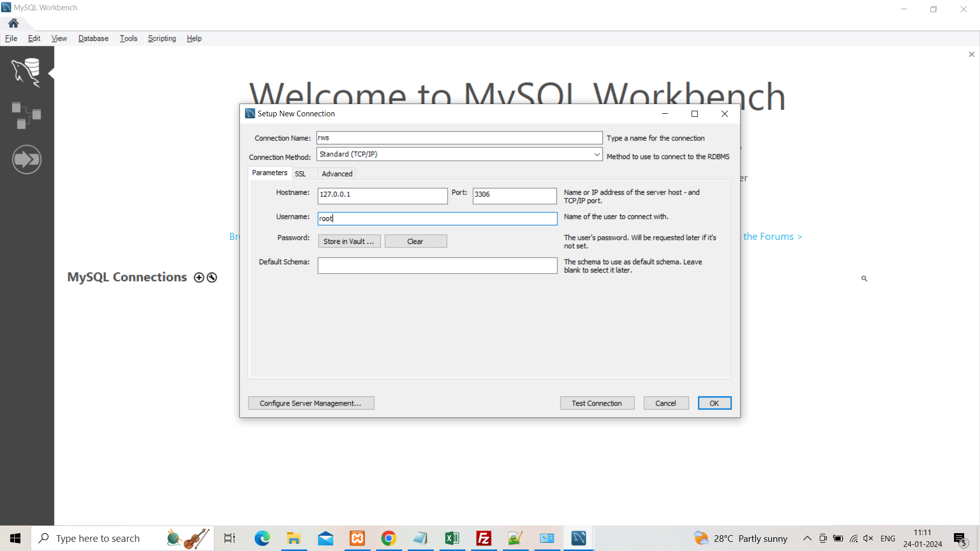Click the ENG language indicator
Image resolution: width=980 pixels, height=551 pixels.
[x=888, y=538]
